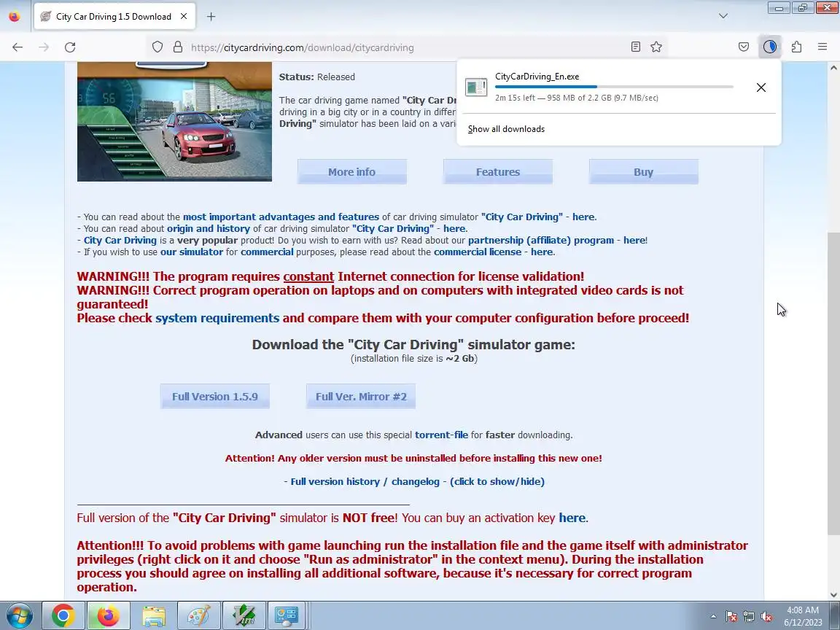
Task: Click the Full Version 1.5.9 download button
Action: point(215,397)
